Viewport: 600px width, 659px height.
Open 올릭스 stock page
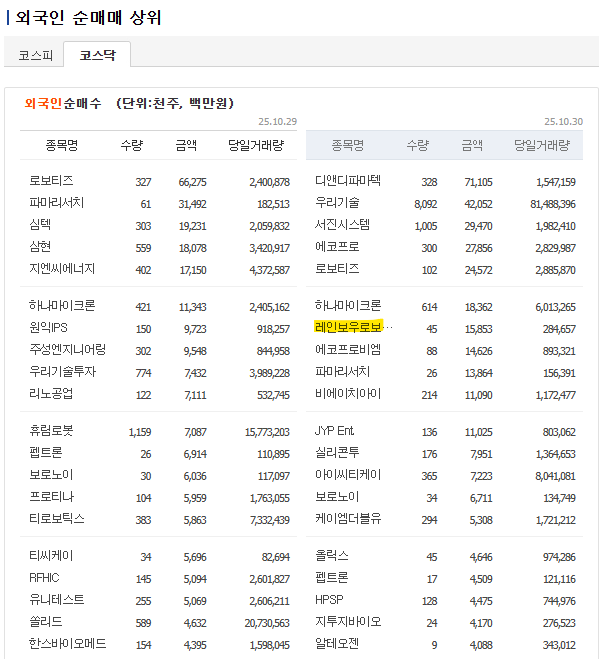(x=332, y=556)
